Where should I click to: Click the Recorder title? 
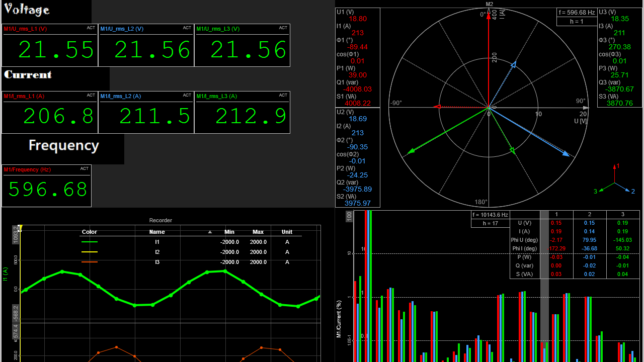160,220
